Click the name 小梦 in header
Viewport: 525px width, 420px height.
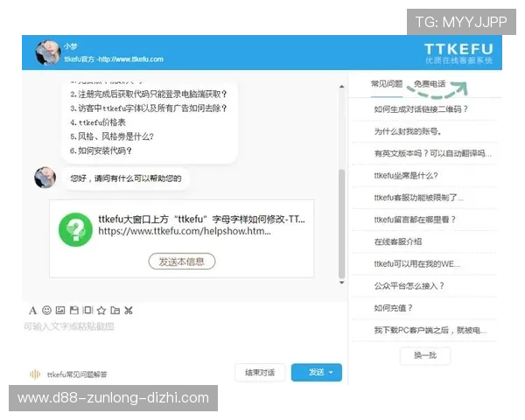click(x=71, y=46)
